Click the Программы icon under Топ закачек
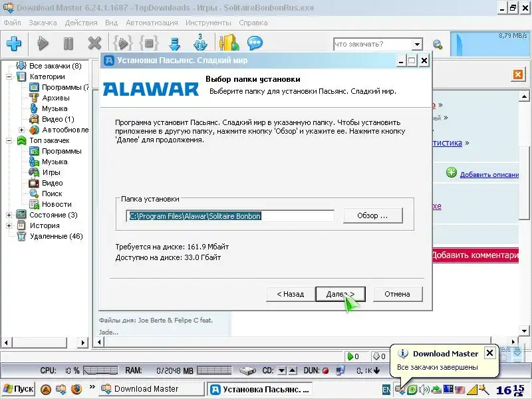The image size is (532, 399). (x=34, y=151)
